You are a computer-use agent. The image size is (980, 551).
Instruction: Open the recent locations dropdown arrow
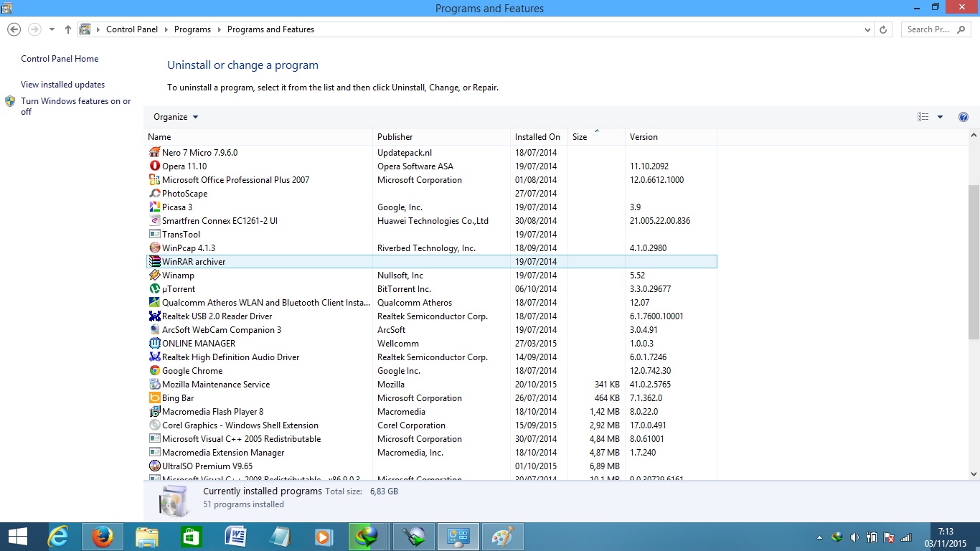click(x=52, y=29)
